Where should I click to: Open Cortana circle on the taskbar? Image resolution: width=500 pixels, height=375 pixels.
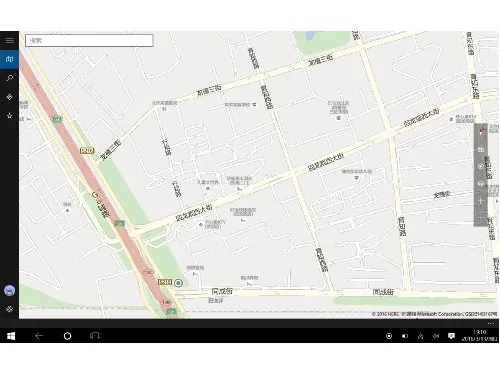coord(67,336)
